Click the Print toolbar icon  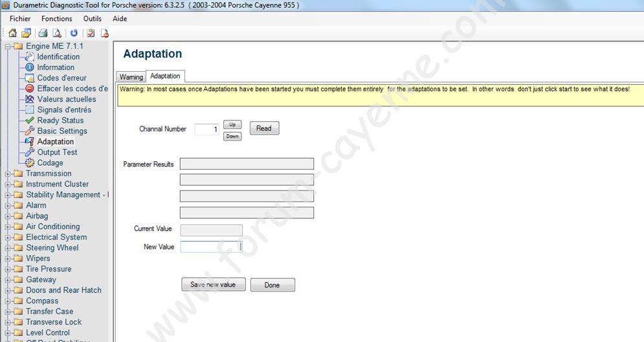tap(43, 33)
